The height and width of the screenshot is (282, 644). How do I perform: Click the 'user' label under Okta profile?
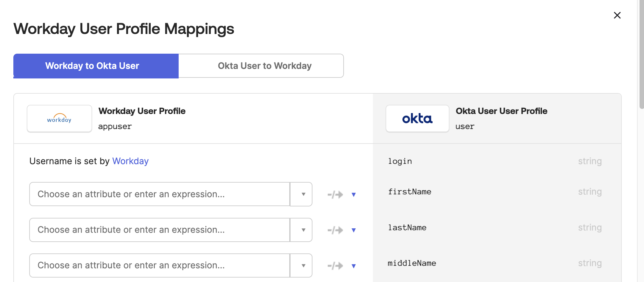465,126
